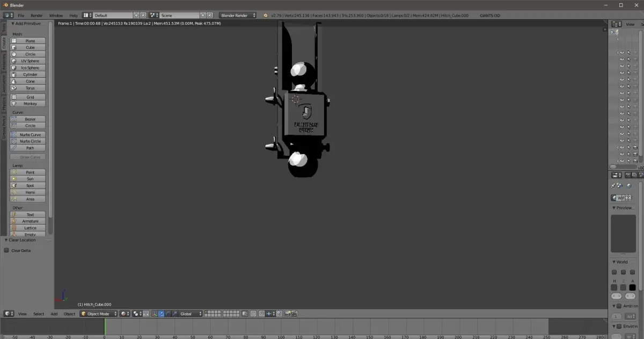This screenshot has height=339, width=644.
Task: Click the World A color swatch
Action: click(x=632, y=288)
